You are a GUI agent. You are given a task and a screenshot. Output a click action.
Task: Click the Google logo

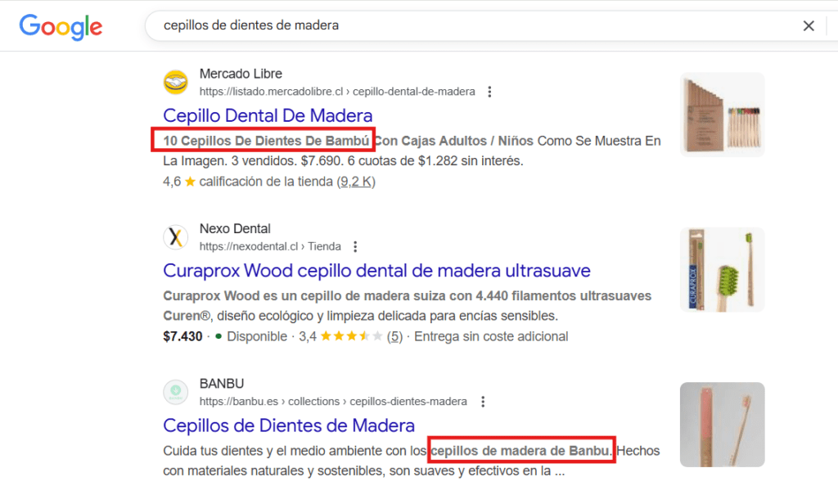click(61, 26)
